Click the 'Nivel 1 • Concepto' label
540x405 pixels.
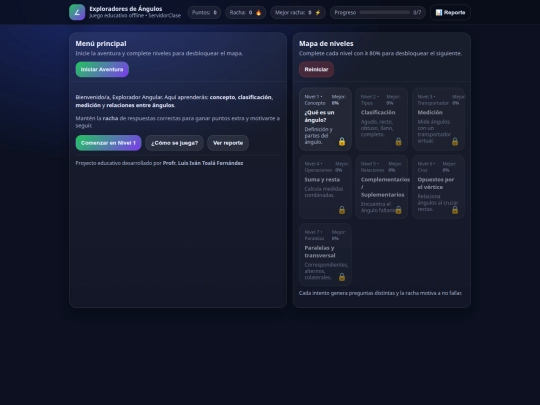click(315, 100)
